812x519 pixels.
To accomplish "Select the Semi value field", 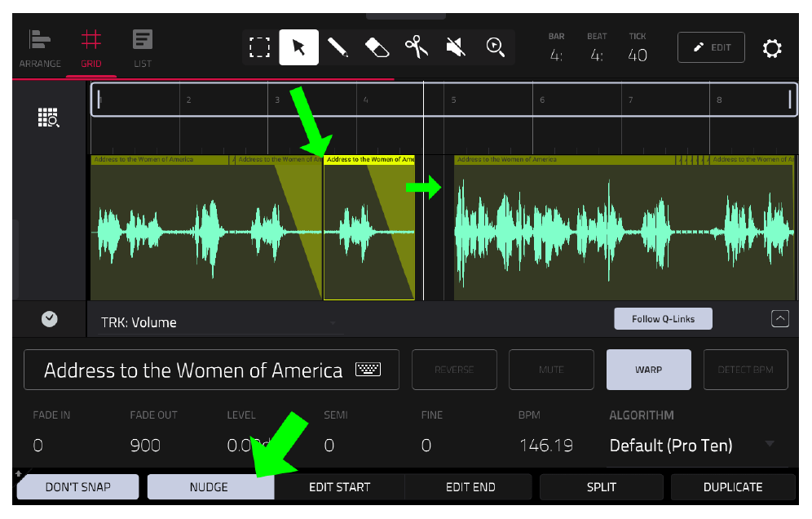I will (329, 446).
